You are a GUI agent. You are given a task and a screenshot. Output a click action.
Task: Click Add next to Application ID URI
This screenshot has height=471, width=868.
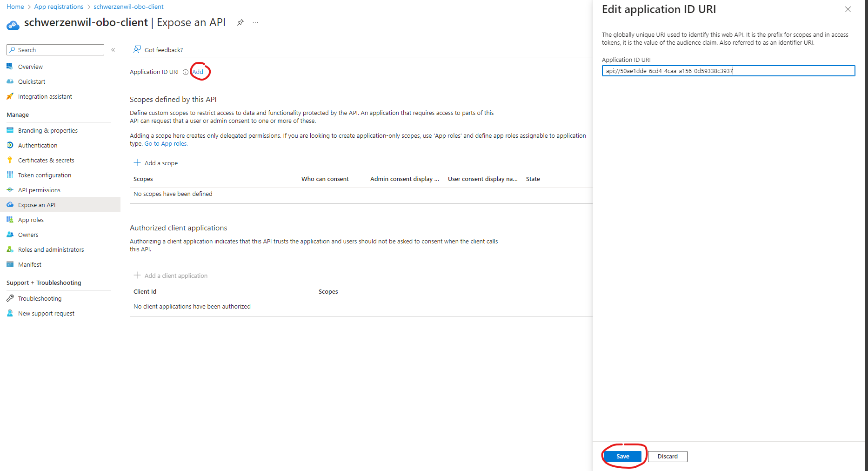coord(197,72)
